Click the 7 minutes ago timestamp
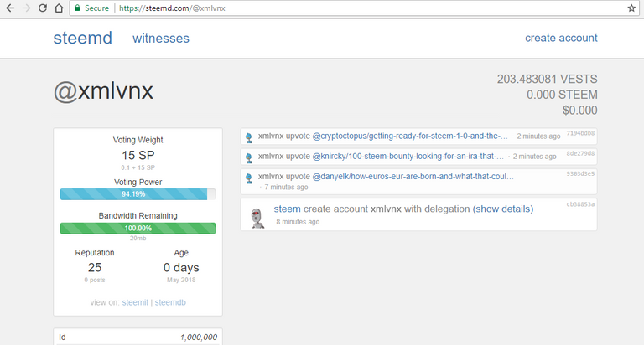644x345 pixels. 286,187
